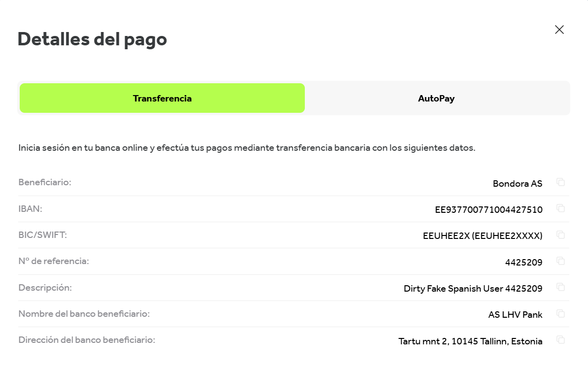Click the Inicia sesión instruction text

(x=247, y=148)
